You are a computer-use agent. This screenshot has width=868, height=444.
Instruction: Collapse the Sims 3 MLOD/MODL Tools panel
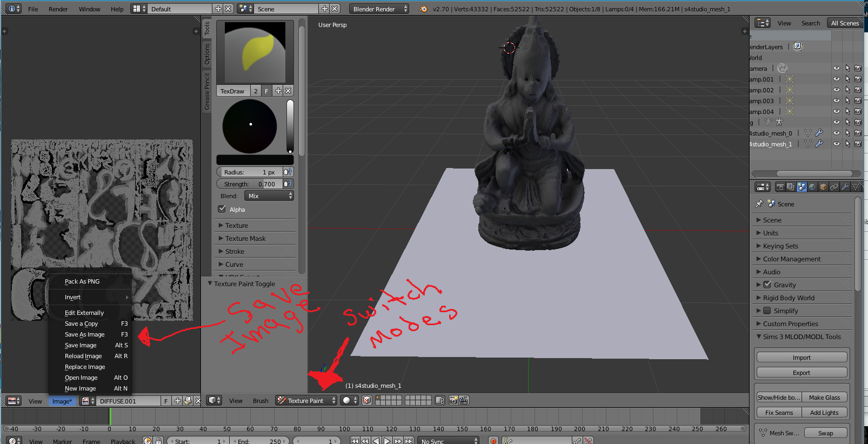click(x=803, y=337)
